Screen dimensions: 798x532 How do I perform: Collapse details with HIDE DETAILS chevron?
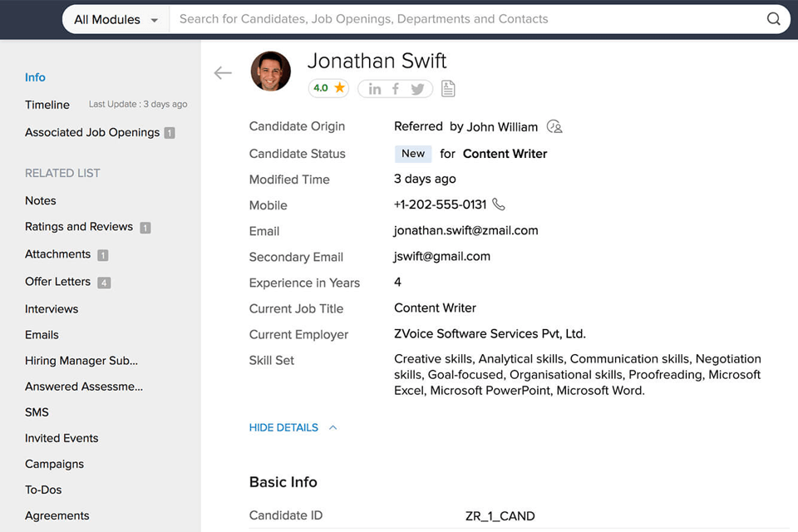(332, 427)
